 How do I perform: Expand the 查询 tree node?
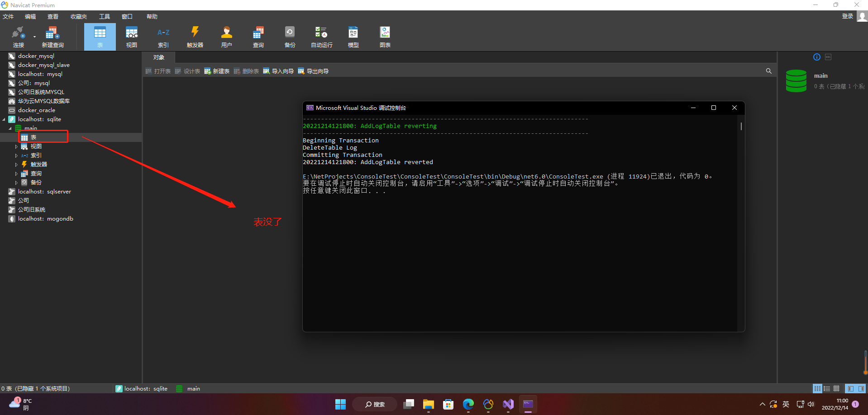click(17, 174)
